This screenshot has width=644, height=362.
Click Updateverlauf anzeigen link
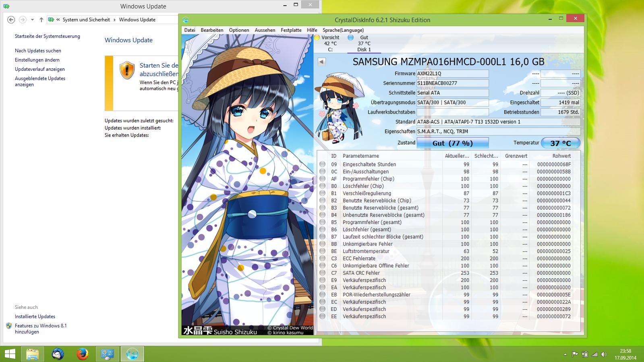click(x=40, y=69)
